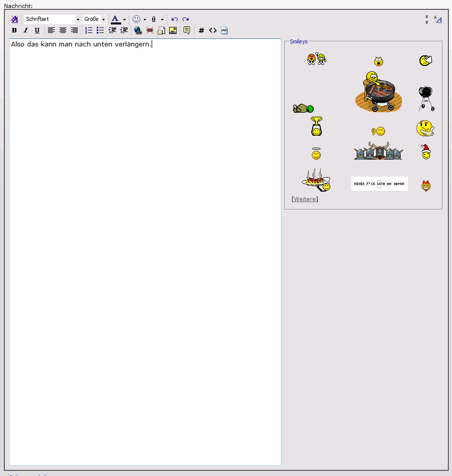Switch editor mode with the A/A icon
Image resolution: width=452 pixels, height=476 pixels.
(x=438, y=19)
